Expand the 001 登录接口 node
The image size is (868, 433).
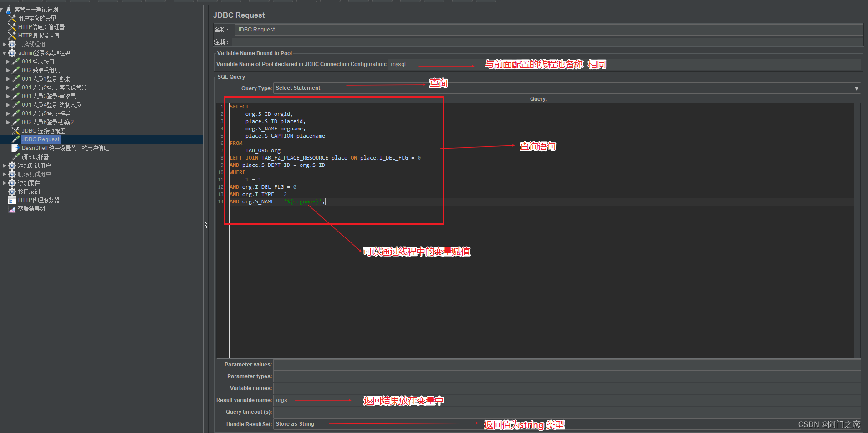8,62
